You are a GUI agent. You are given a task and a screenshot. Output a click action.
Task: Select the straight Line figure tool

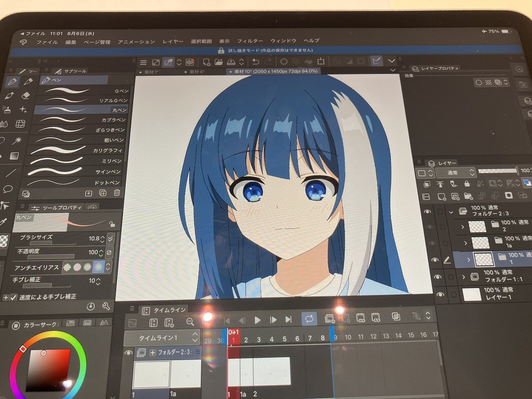(11, 172)
